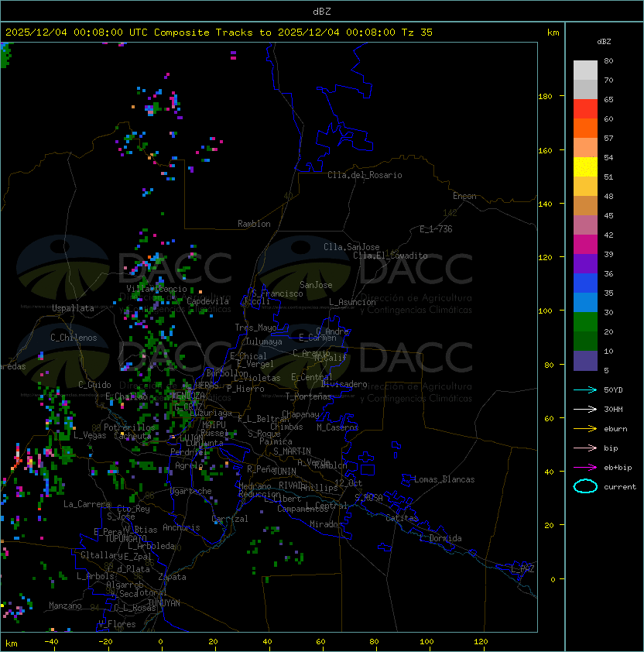The image size is (644, 652).
Task: Click the white 30HM arrow symbol
Action: (x=585, y=409)
